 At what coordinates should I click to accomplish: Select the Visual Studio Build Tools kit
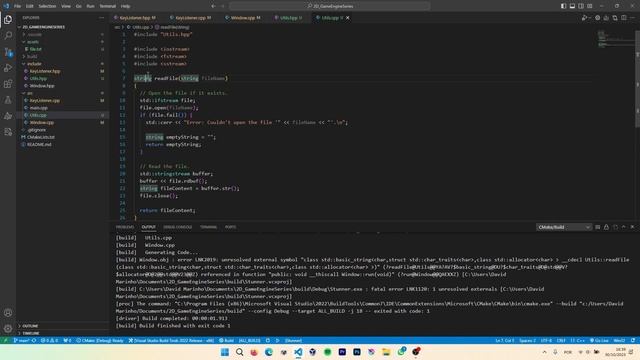coord(171,340)
